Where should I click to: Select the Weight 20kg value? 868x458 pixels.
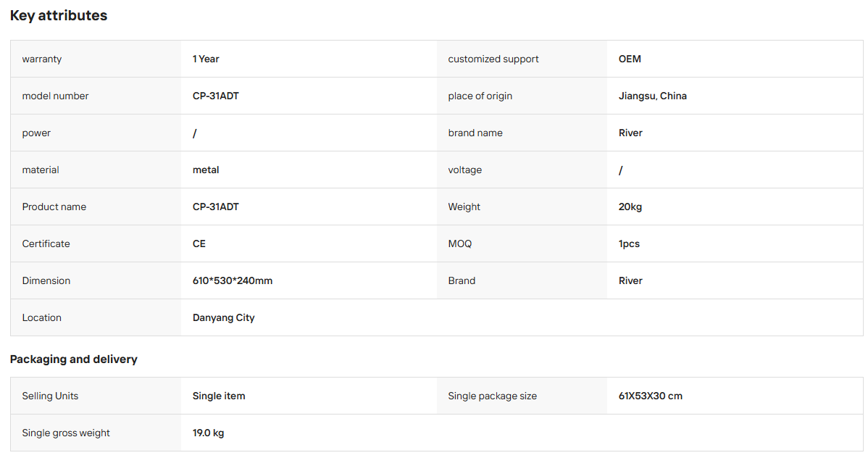[x=630, y=207]
